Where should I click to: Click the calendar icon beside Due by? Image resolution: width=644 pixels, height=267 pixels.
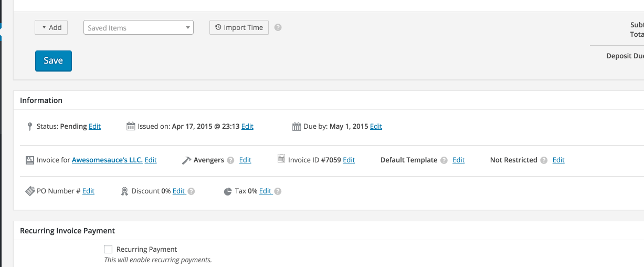297,126
